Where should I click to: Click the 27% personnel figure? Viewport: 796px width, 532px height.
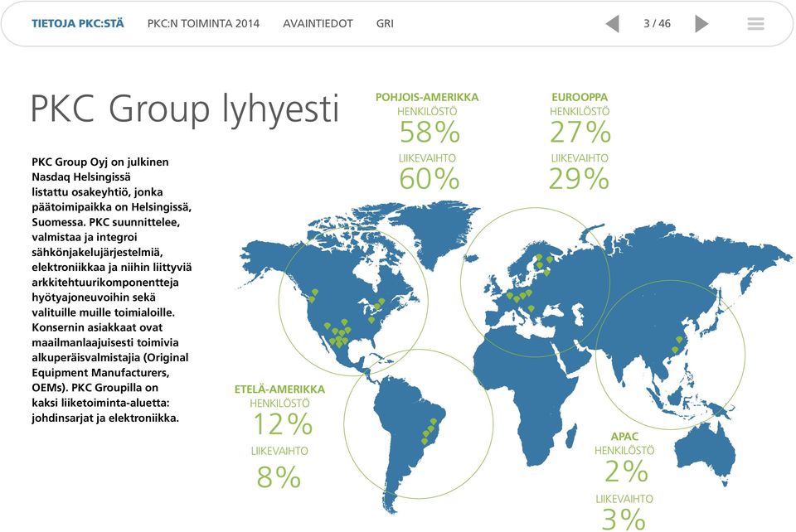[580, 133]
